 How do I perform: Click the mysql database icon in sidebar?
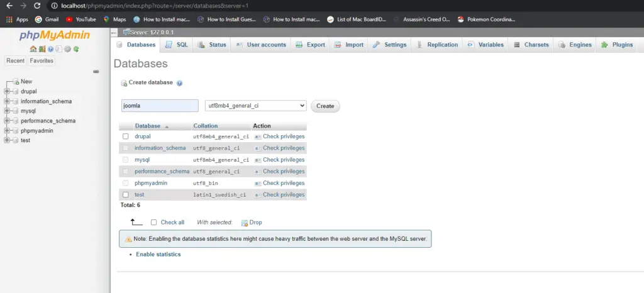[16, 111]
